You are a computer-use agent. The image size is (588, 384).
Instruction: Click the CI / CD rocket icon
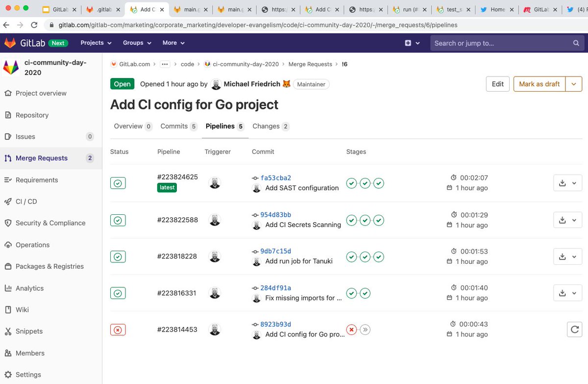[8, 202]
